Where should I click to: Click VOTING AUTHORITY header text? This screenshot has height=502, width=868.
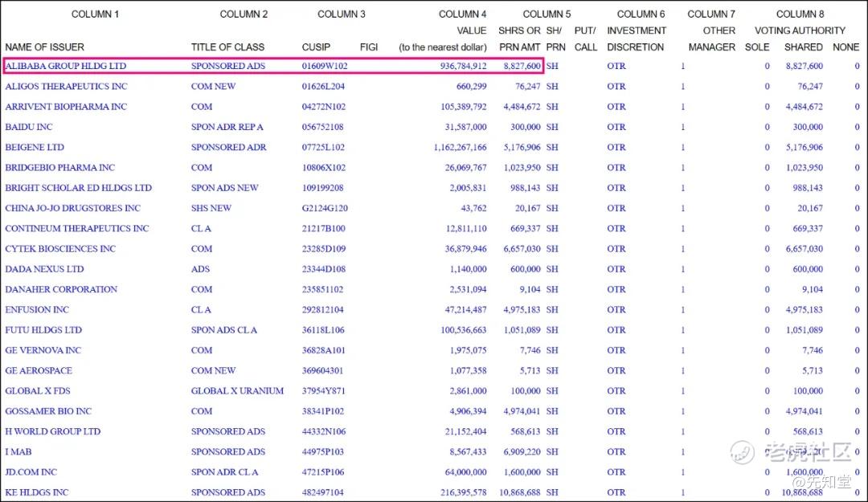800,31
